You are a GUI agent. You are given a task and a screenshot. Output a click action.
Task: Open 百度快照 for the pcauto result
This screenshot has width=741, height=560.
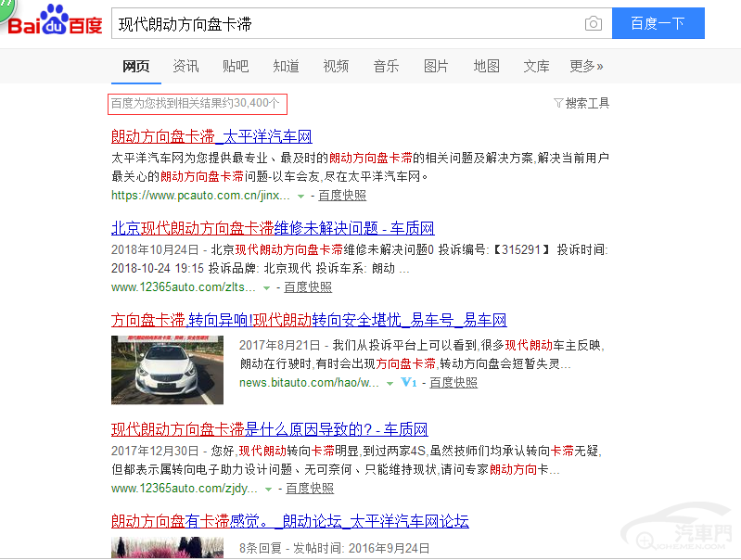[342, 196]
